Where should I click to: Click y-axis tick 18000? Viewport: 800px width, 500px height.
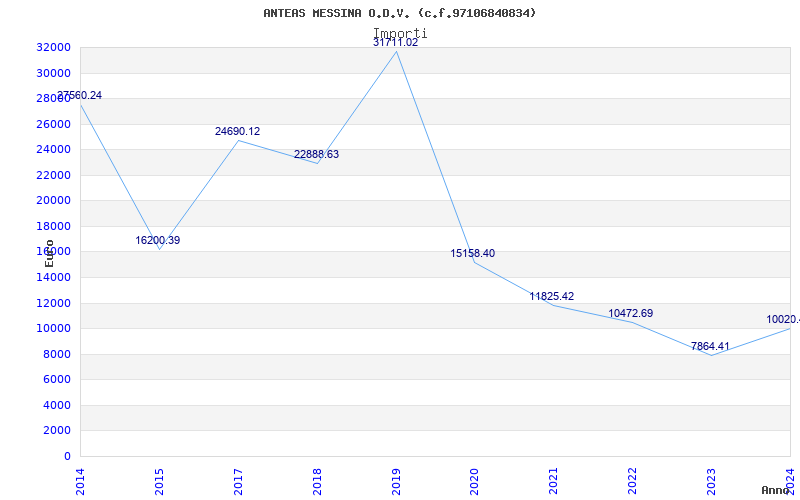point(53,226)
